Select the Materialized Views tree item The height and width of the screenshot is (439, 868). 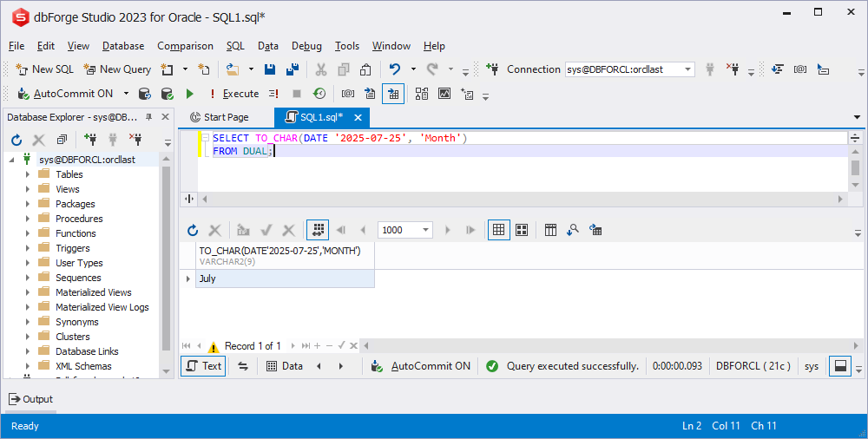[x=94, y=292]
